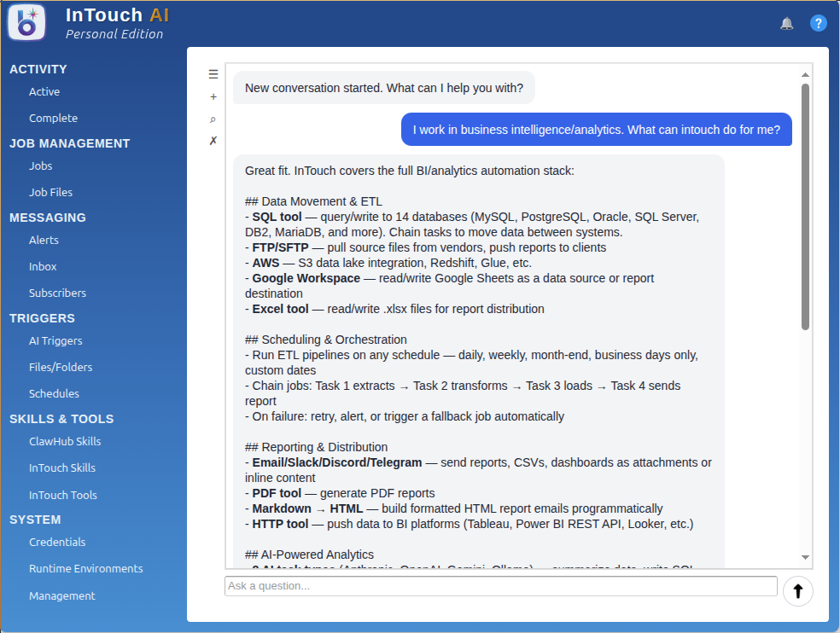Click the SKILLS & TOOLS section header
This screenshot has width=840, height=633.
pyautogui.click(x=61, y=419)
